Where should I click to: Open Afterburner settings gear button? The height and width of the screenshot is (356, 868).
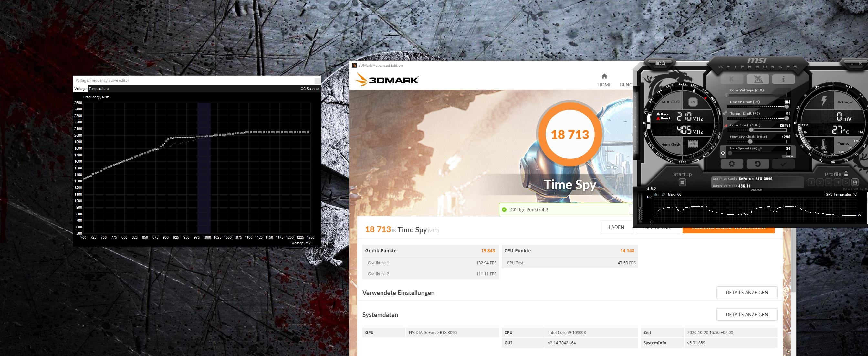pyautogui.click(x=732, y=164)
